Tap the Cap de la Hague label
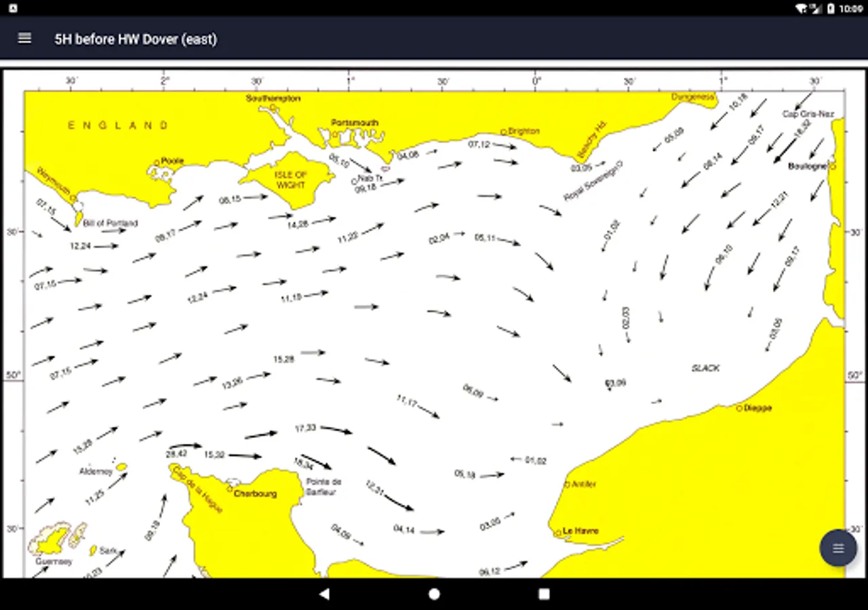868x610 pixels. [x=198, y=490]
